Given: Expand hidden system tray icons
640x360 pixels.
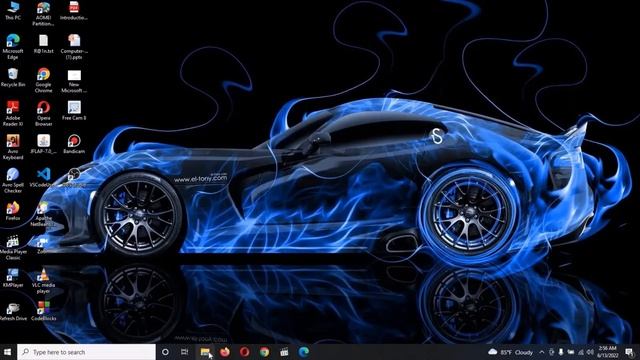Looking at the screenshot, I should (x=542, y=352).
